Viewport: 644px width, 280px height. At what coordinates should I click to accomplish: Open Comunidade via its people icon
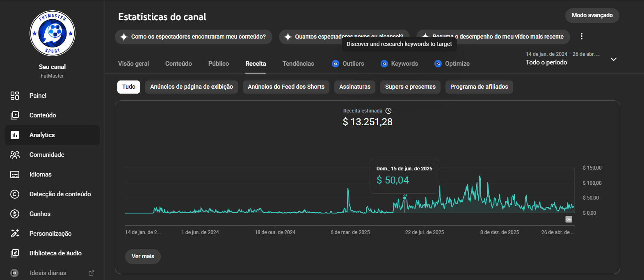click(x=15, y=155)
